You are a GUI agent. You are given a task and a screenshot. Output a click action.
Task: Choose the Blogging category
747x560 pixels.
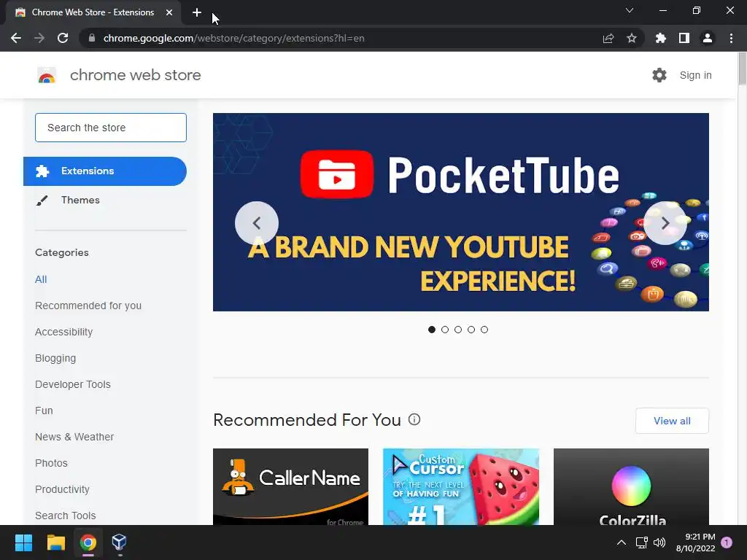(55, 358)
